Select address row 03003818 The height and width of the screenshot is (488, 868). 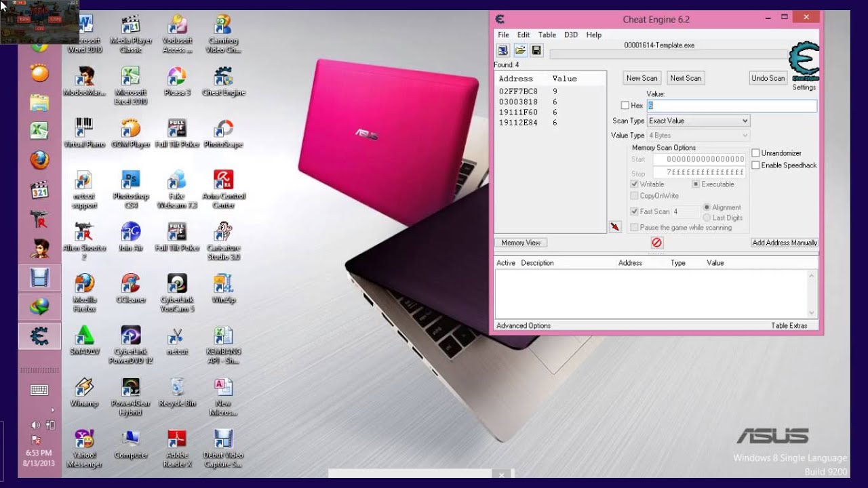point(551,102)
